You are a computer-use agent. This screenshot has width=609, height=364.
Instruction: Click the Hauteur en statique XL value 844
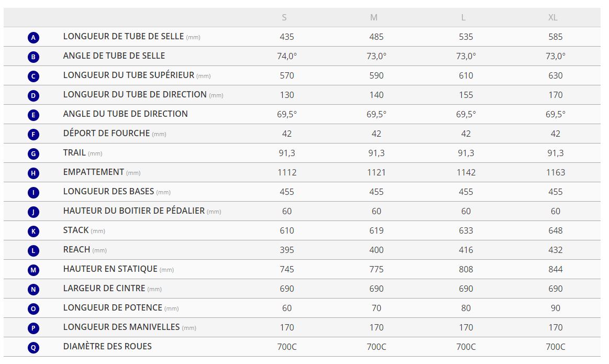click(x=556, y=269)
